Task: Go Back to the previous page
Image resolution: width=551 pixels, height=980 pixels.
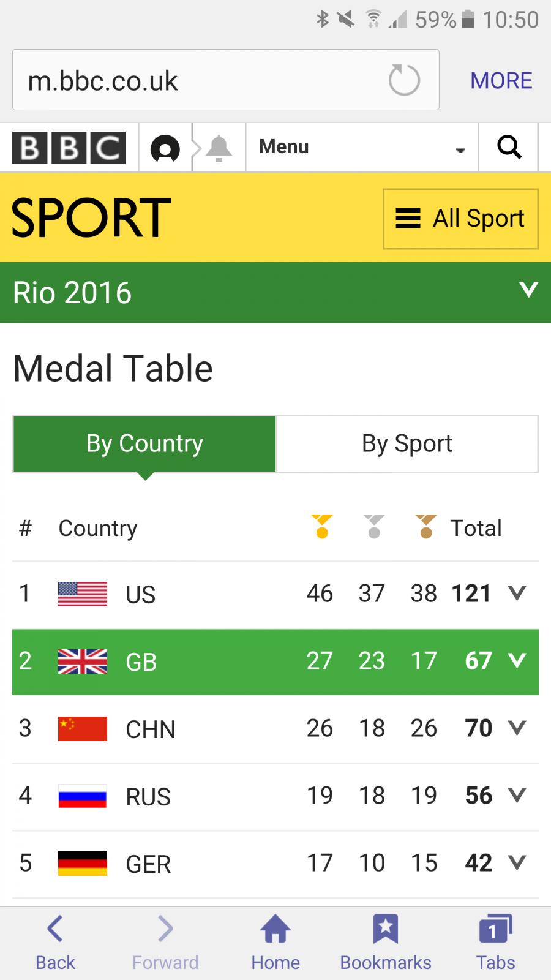Action: pos(55,942)
